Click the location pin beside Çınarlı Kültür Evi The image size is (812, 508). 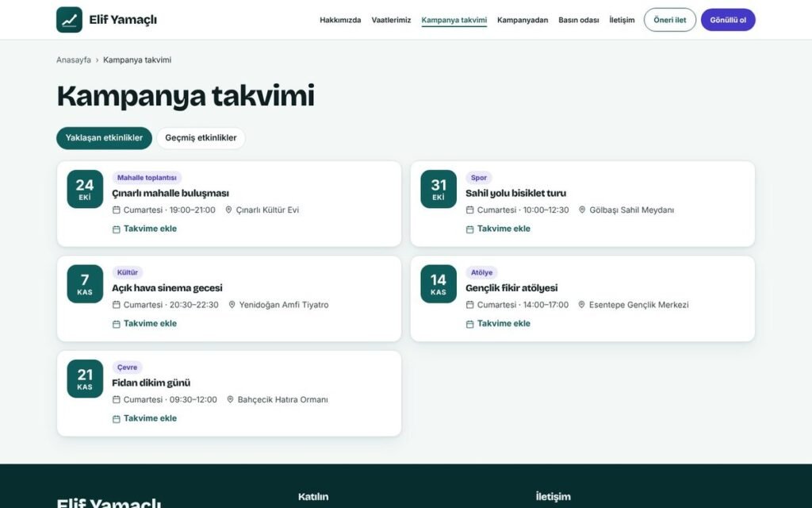(x=228, y=210)
